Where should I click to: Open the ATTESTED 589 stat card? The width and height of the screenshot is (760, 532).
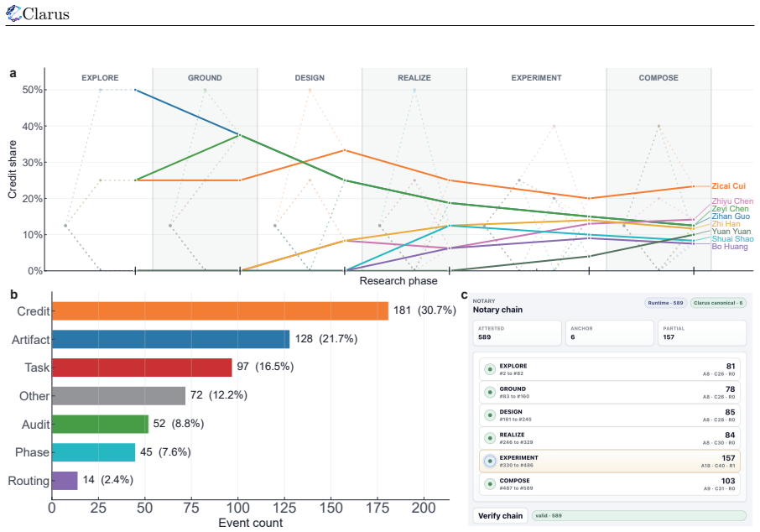point(517,332)
